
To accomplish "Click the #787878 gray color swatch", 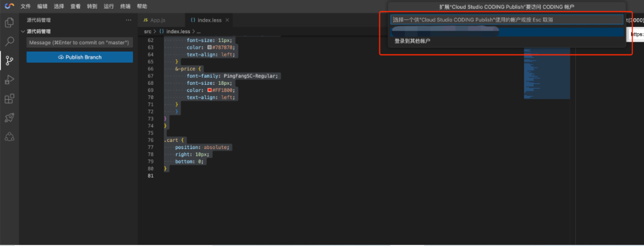I will (x=210, y=48).
